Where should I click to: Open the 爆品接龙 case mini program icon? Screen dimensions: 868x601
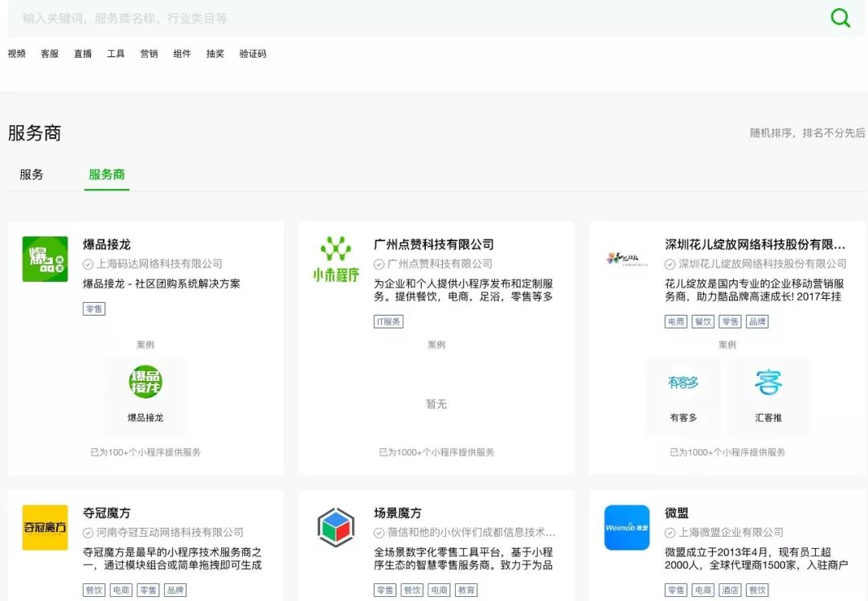(145, 382)
